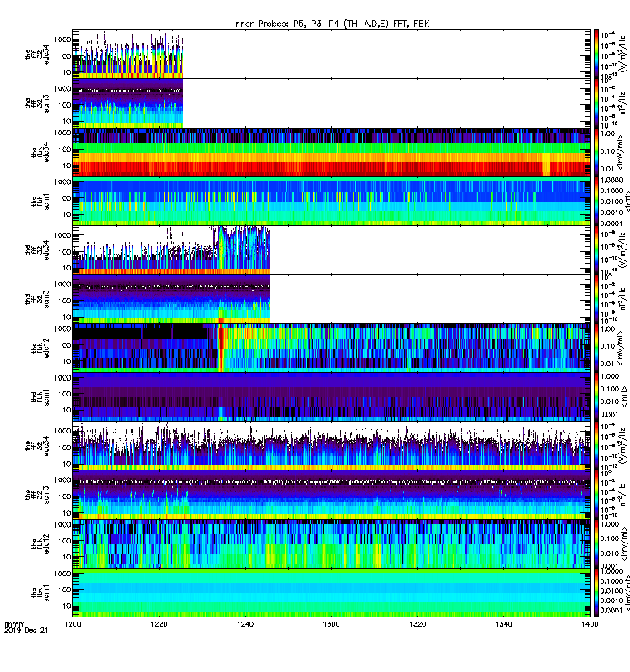This screenshot has height=672, width=630.
Task: Click the 100 y-axis tick of thd fbk scm1
Action: coord(65,394)
